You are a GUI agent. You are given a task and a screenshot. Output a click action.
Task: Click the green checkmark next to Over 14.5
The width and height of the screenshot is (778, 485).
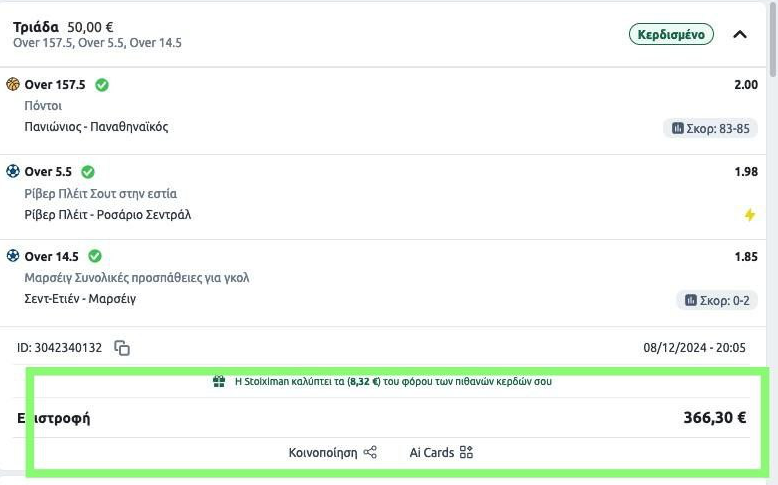[x=95, y=256]
